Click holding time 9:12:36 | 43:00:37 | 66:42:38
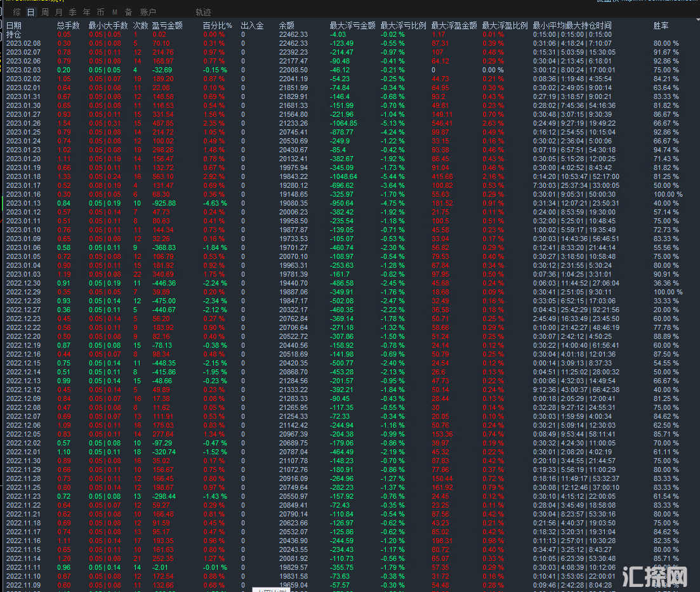The width and height of the screenshot is (700, 592). click(x=576, y=390)
